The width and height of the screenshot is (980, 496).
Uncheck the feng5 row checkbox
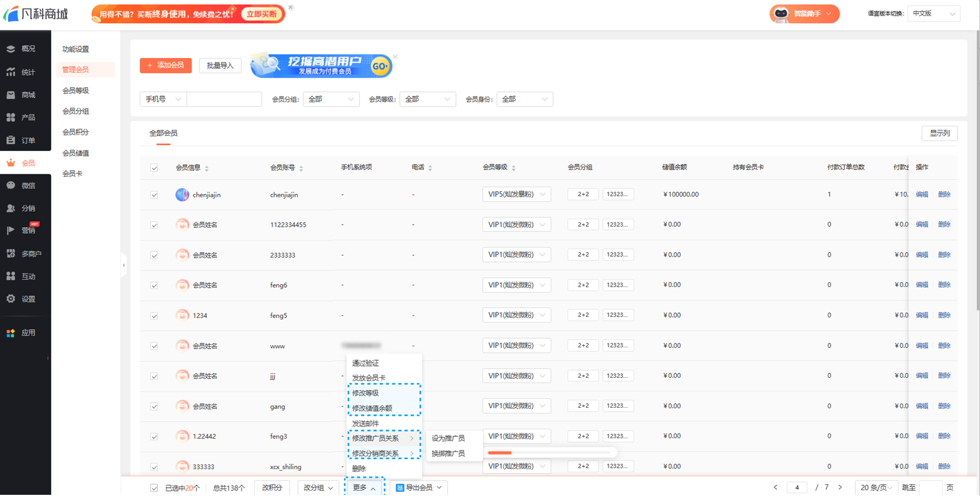154,316
